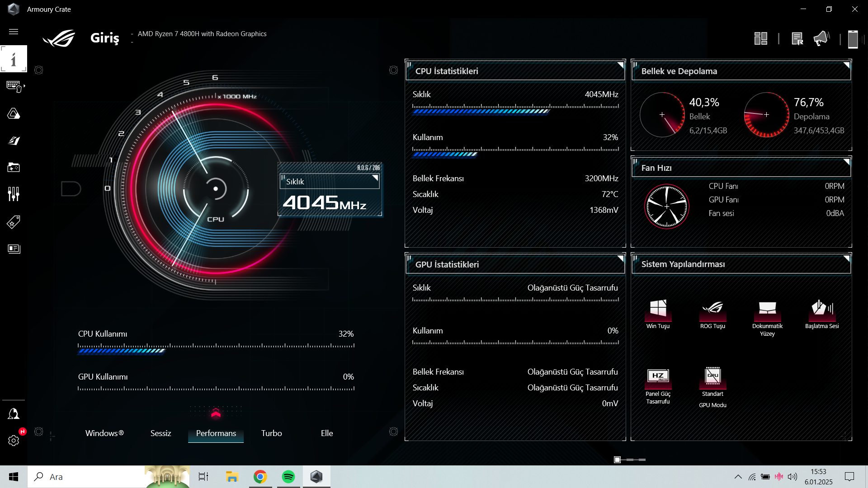Click the Bellek memory usage gauge

point(662,115)
